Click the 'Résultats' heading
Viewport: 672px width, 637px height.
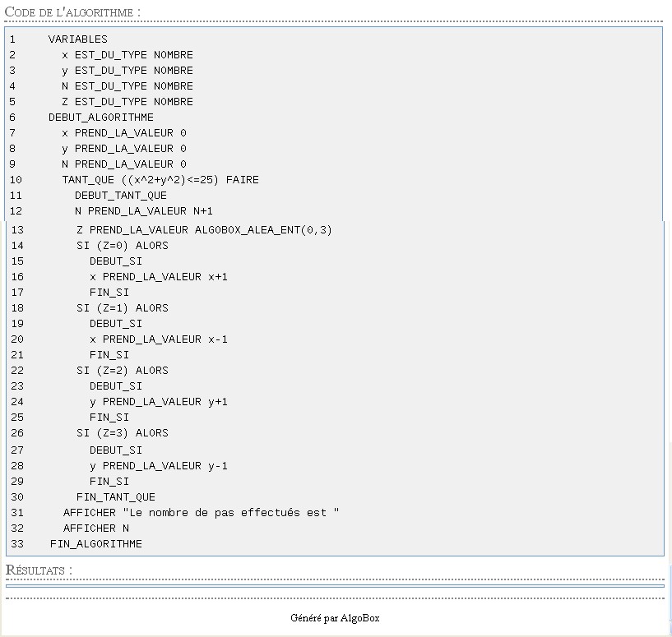tap(39, 570)
